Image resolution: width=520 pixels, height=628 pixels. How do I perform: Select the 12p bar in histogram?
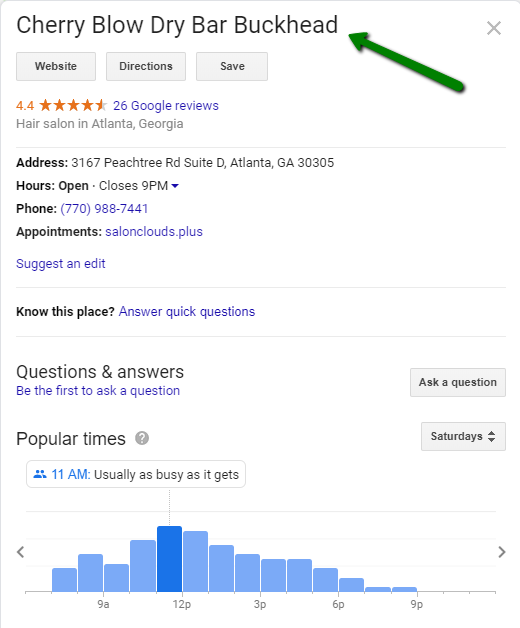tap(196, 561)
